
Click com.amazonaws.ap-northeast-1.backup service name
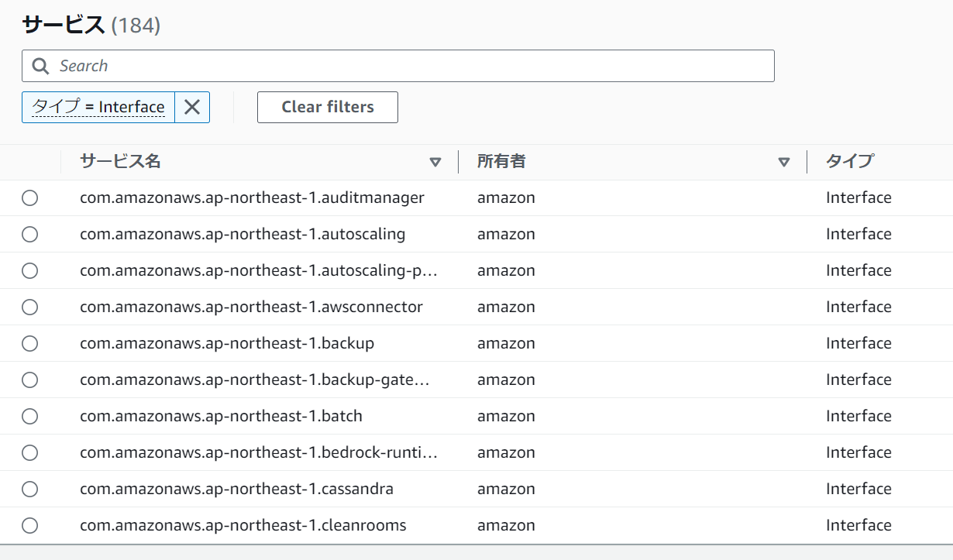click(x=227, y=343)
